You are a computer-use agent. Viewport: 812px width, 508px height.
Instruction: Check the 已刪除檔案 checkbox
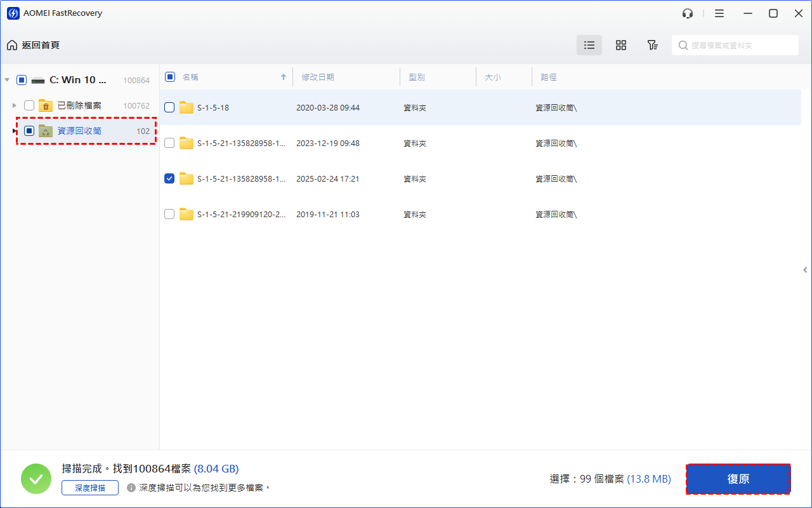(x=29, y=105)
